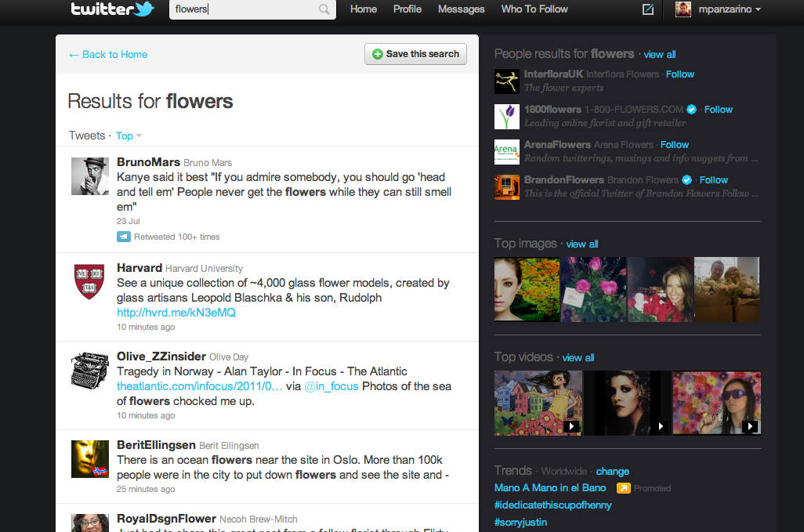Viewport: 804px width, 532px height.
Task: Click the Promoted arrow icon in Trends
Action: 623,488
